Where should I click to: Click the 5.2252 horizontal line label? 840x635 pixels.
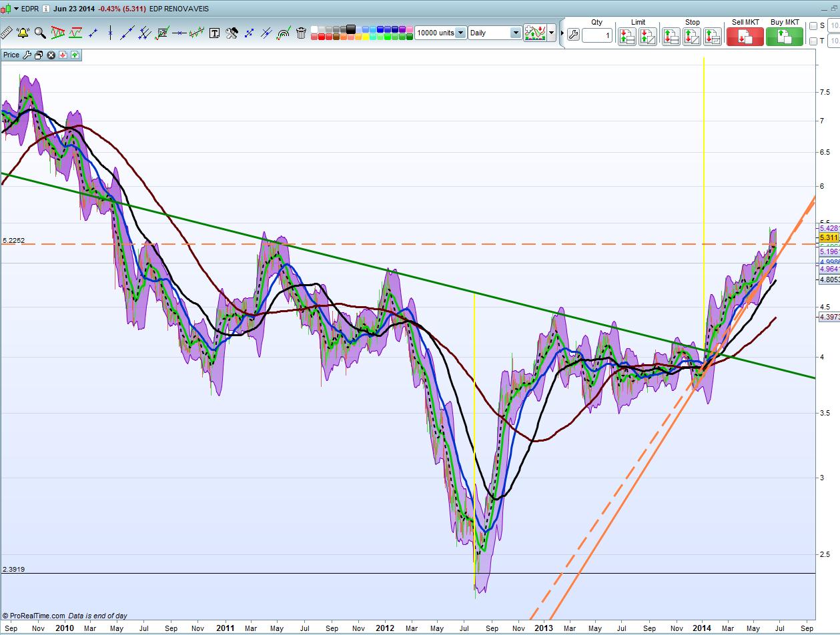click(x=14, y=239)
